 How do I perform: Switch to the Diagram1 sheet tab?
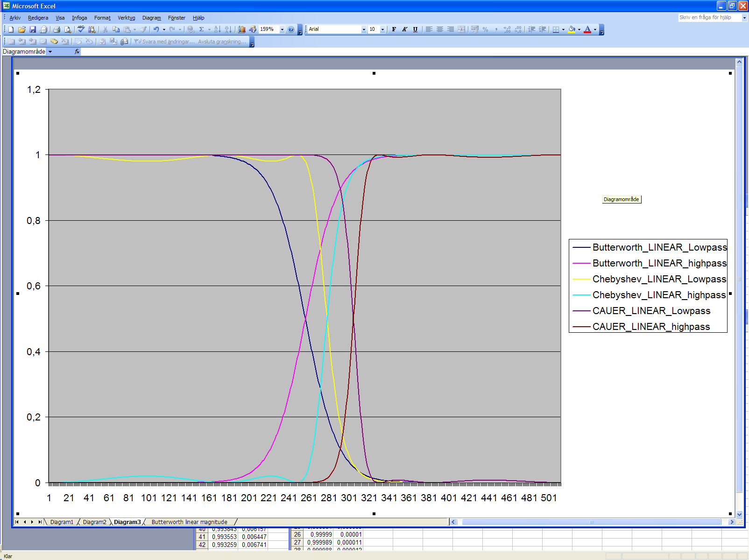62,522
